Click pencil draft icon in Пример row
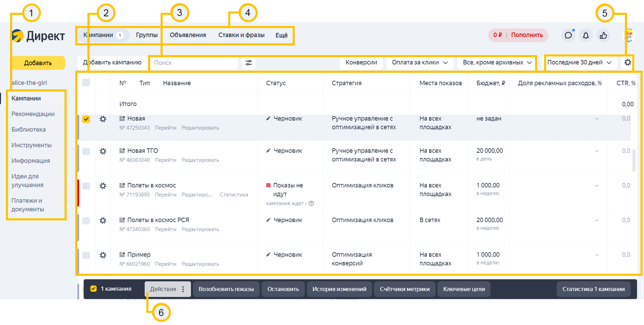The height and width of the screenshot is (325, 644). coord(268,255)
